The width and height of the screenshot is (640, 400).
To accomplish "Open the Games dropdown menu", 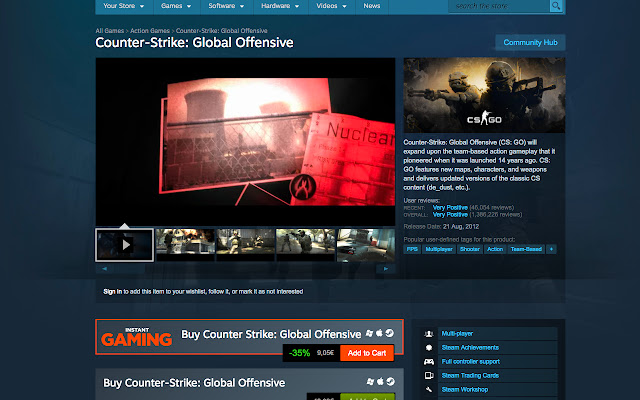I will pos(176,6).
